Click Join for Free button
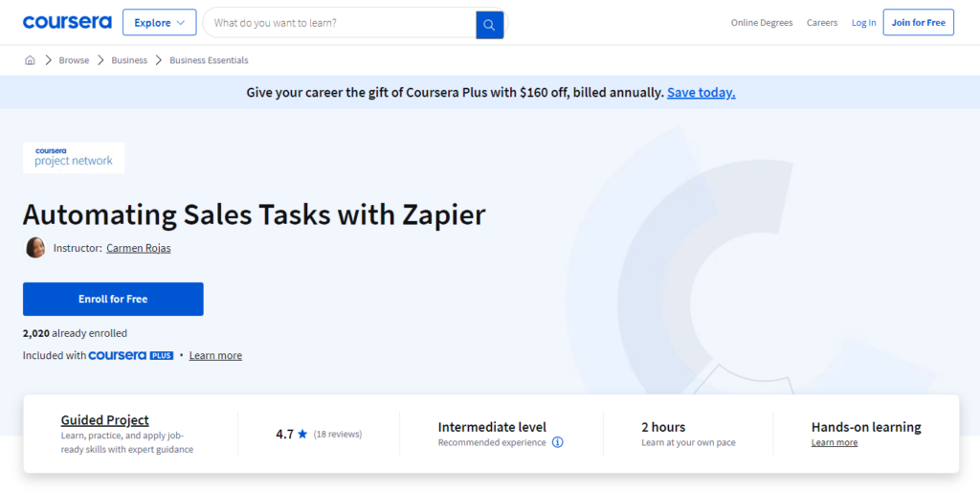The height and width of the screenshot is (493, 980). [x=918, y=22]
